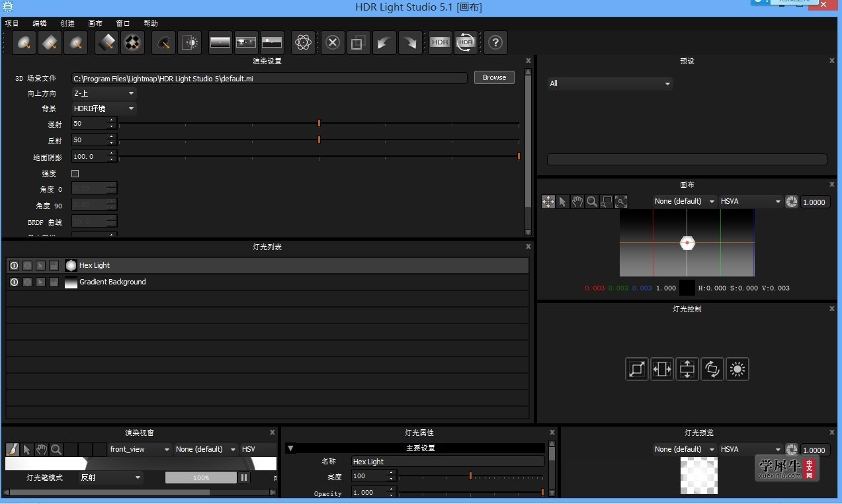
Task: Close the 预设 panel
Action: pos(832,61)
